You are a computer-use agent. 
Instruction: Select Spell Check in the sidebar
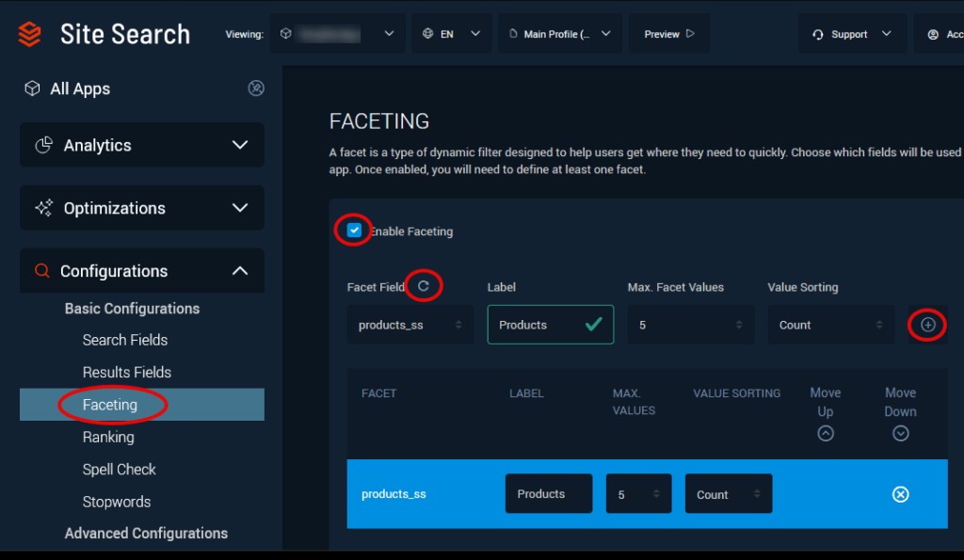120,469
